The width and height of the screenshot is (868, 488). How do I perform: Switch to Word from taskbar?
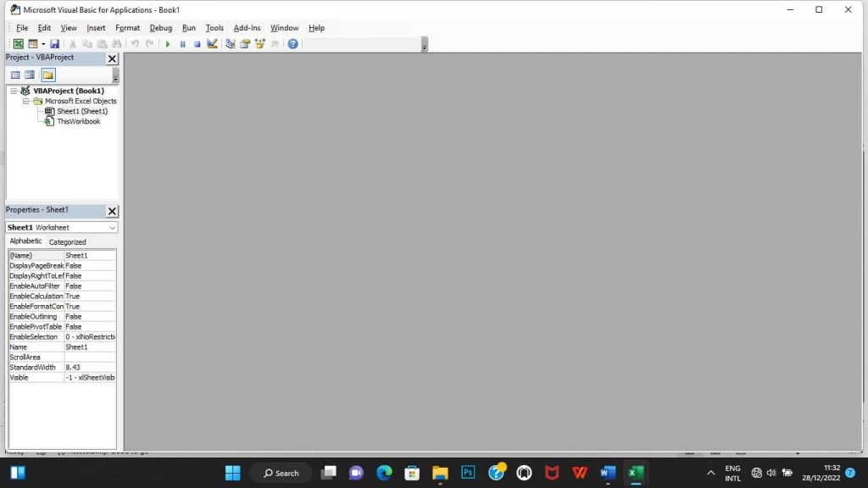[x=608, y=473]
